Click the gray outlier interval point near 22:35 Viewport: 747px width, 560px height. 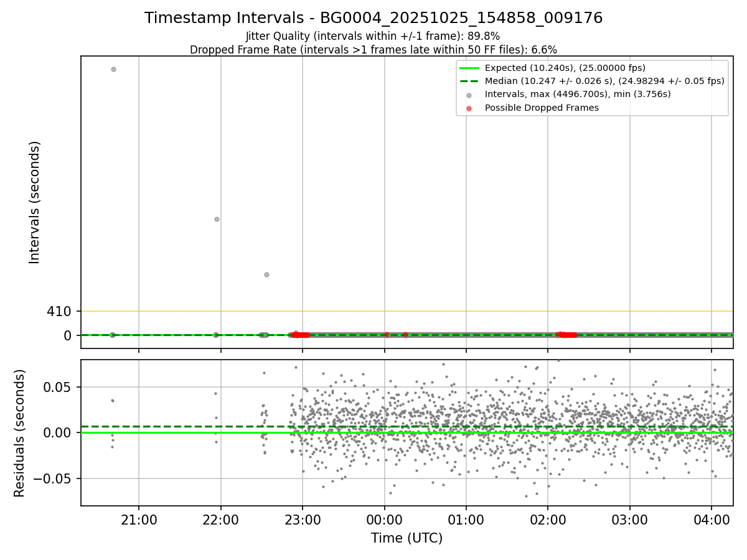266,274
